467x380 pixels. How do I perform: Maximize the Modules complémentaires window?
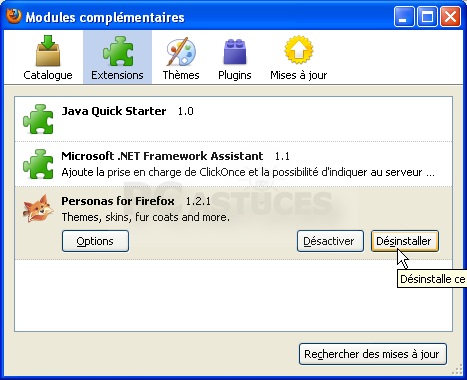[427, 17]
